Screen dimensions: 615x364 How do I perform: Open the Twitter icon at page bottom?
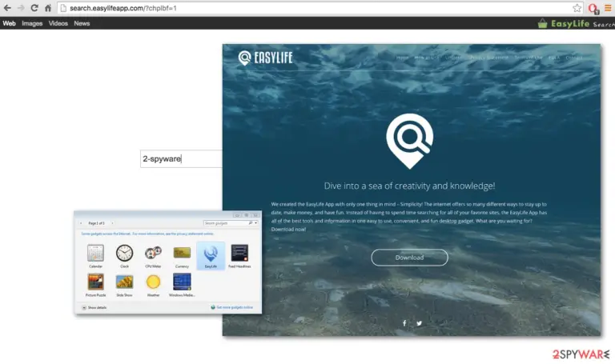420,323
